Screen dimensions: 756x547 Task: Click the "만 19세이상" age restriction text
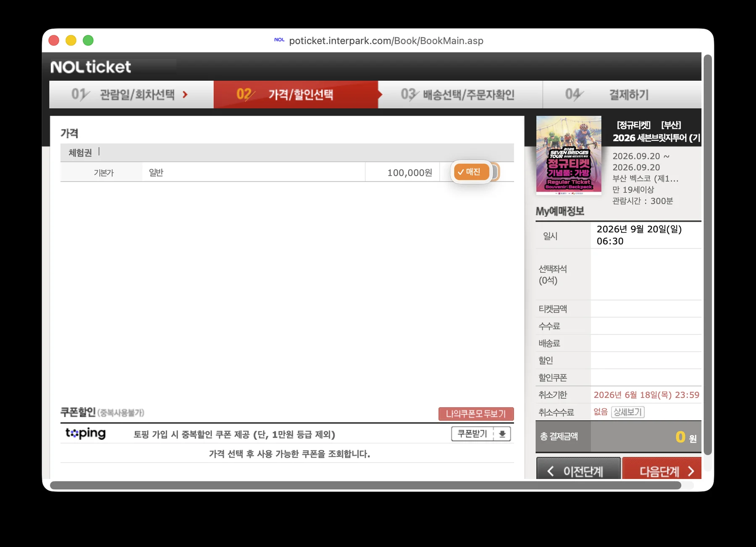[x=633, y=189]
